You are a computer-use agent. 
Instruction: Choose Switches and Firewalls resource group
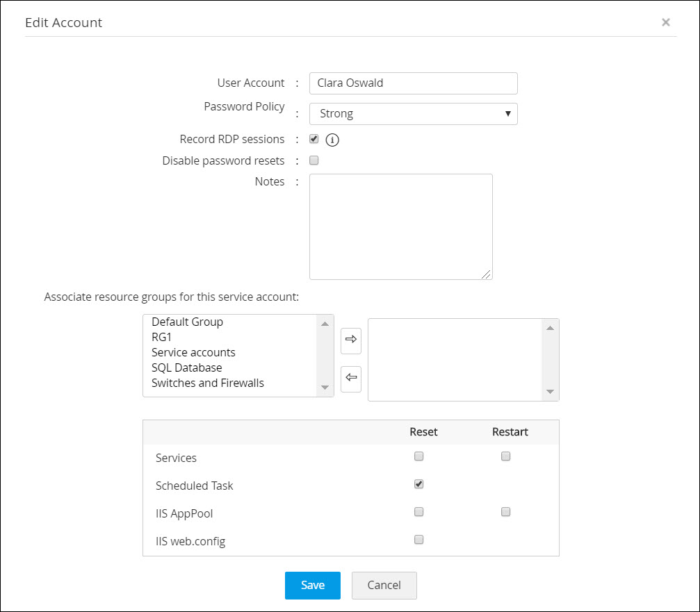click(x=207, y=383)
